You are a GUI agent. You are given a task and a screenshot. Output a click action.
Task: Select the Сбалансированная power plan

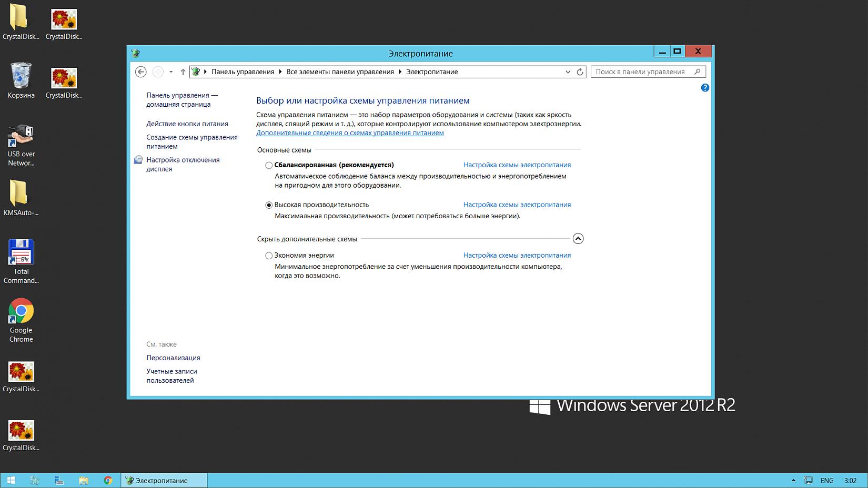coord(269,165)
